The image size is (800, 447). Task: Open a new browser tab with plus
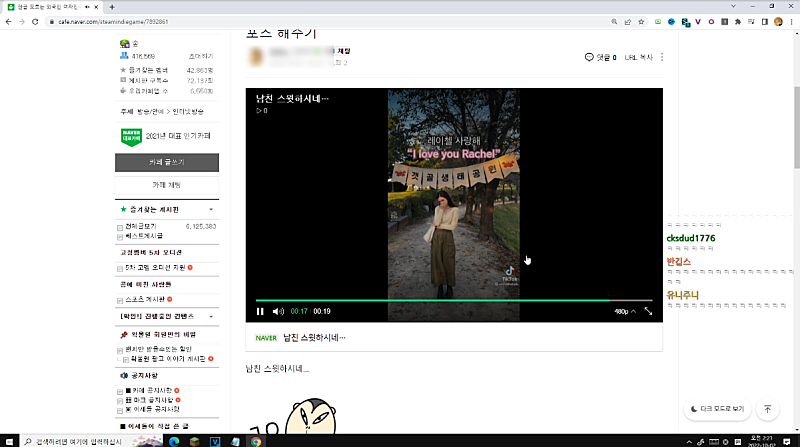coord(112,7)
